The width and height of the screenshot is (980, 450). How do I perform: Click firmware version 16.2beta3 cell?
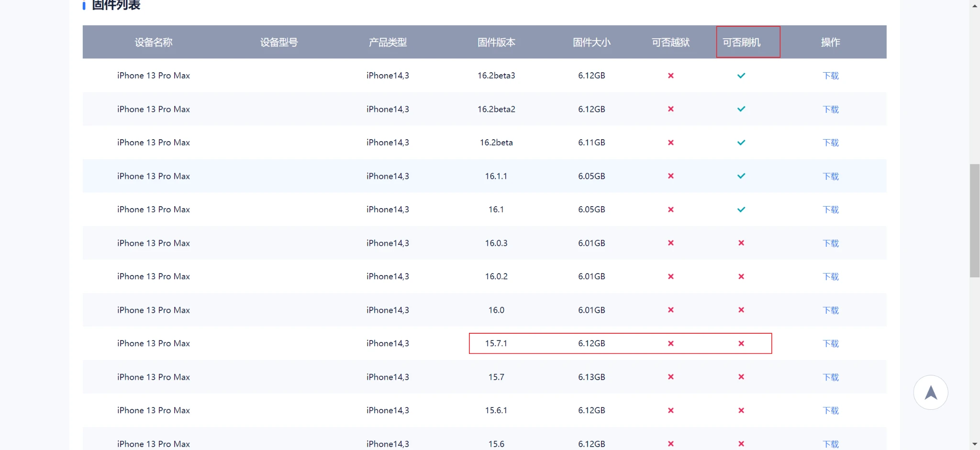(x=496, y=76)
